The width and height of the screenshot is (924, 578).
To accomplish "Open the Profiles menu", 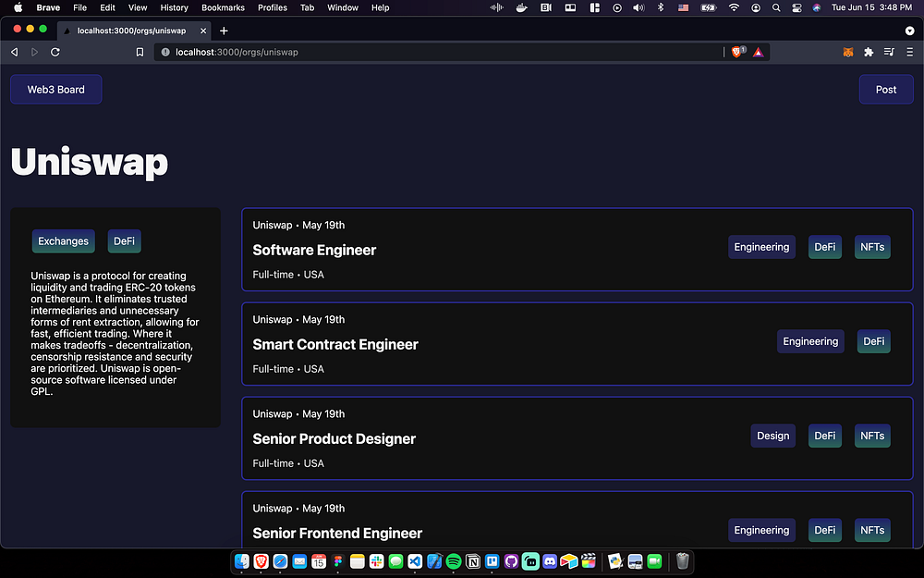I will [273, 7].
